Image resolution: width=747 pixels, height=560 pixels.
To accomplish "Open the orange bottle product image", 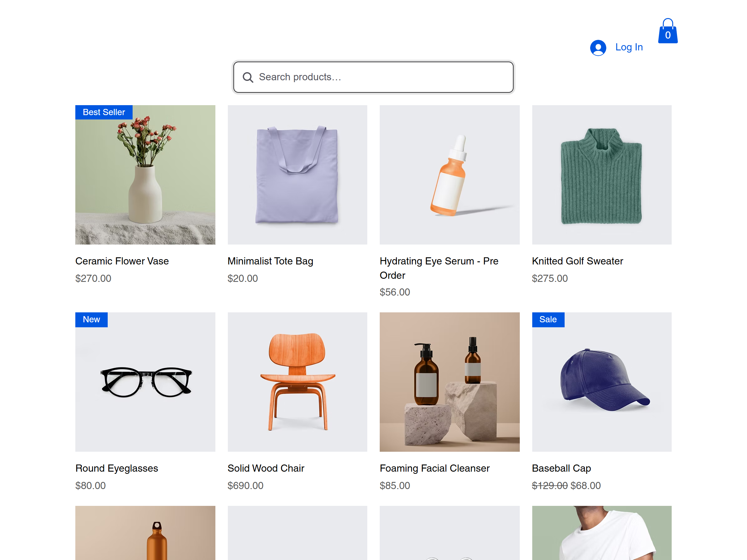I will tap(145, 533).
